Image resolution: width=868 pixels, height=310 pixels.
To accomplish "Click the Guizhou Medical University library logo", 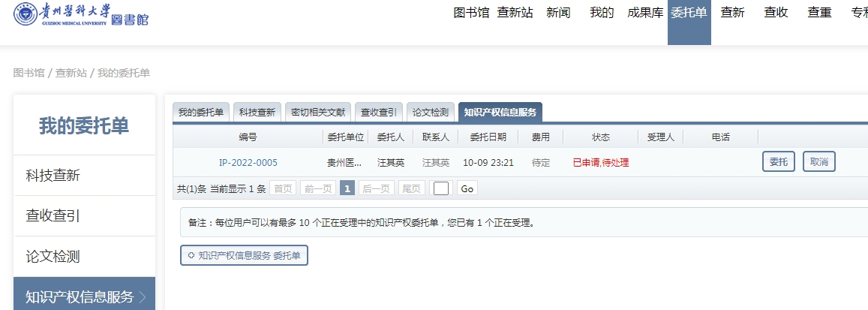I will pos(81,14).
